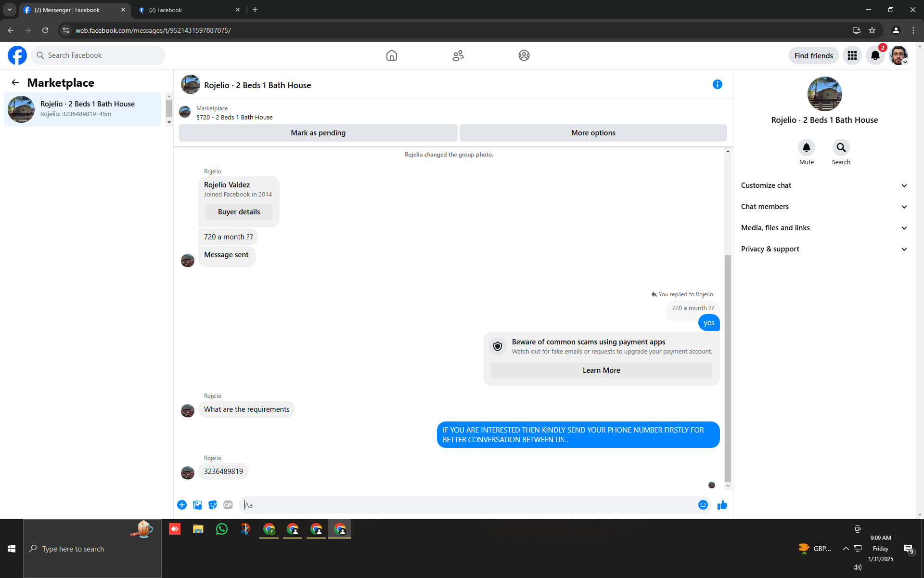Choose a sticker icon in composer

pyautogui.click(x=213, y=505)
